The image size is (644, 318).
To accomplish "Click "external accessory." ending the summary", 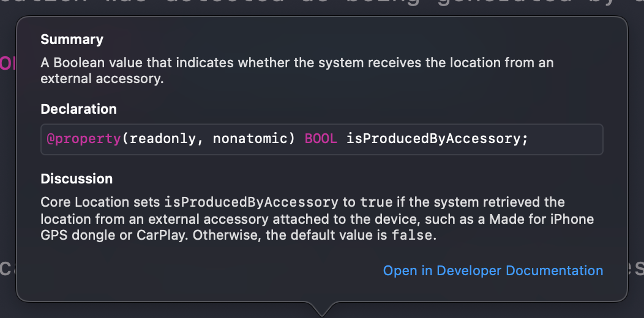I will 102,79.
